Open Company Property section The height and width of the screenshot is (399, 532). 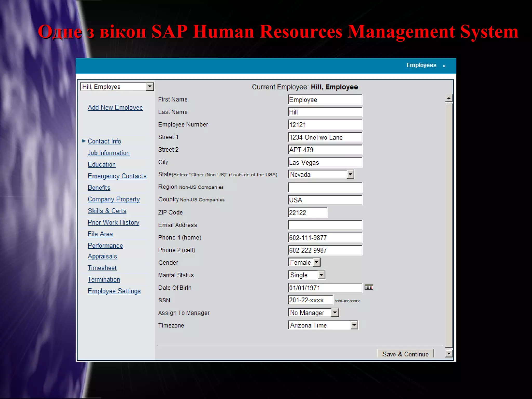[114, 199]
